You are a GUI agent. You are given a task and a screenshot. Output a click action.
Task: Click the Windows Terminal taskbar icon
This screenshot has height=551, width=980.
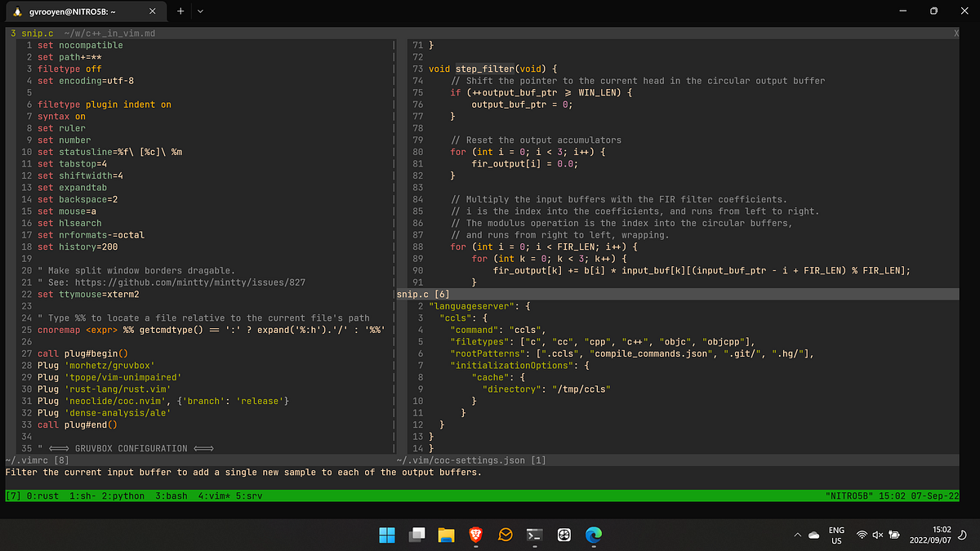pos(534,535)
